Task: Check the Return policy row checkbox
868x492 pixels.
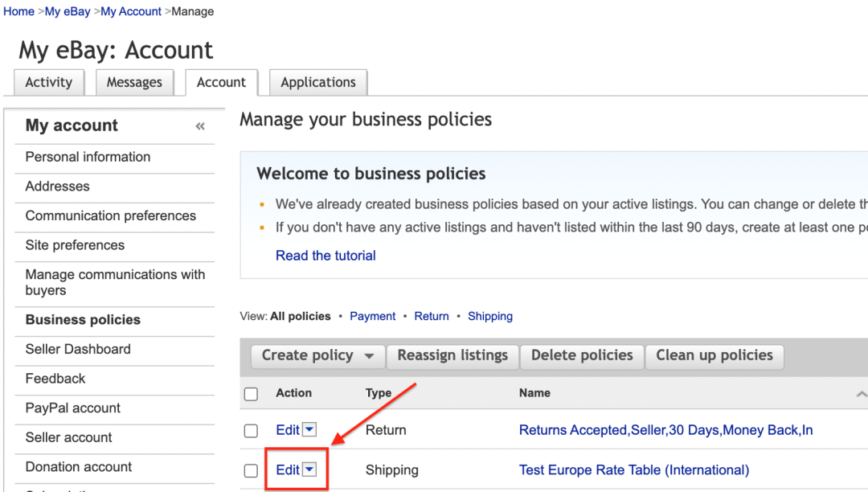Action: click(252, 431)
